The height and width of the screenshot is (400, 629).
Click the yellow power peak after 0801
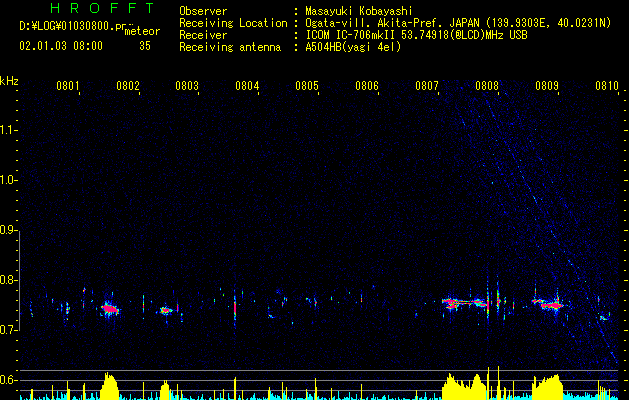(110, 386)
